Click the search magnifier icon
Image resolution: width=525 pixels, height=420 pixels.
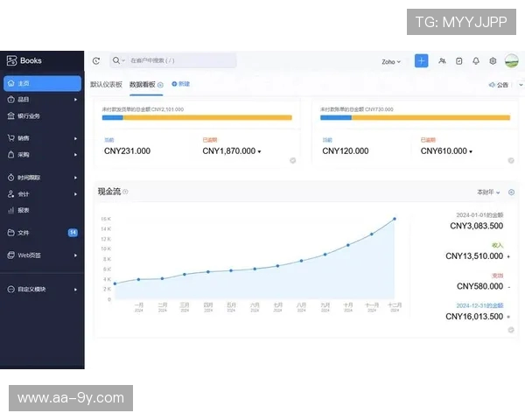(x=115, y=60)
